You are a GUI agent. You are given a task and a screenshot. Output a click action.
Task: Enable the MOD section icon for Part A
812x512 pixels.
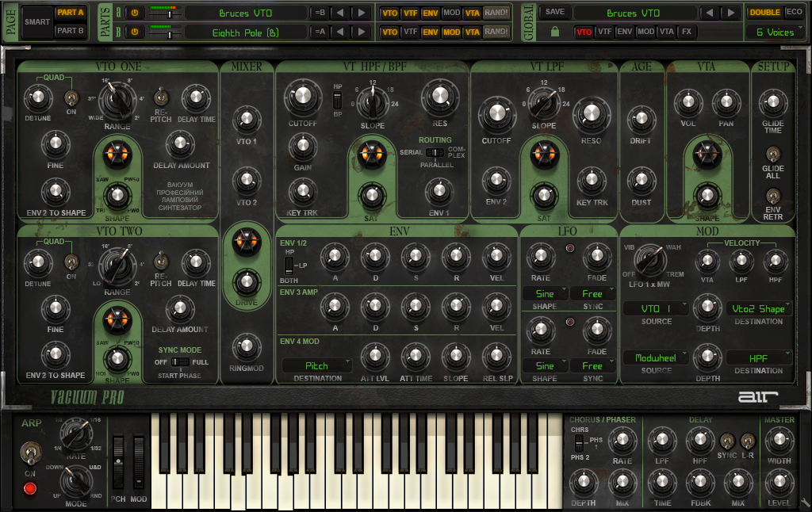450,13
